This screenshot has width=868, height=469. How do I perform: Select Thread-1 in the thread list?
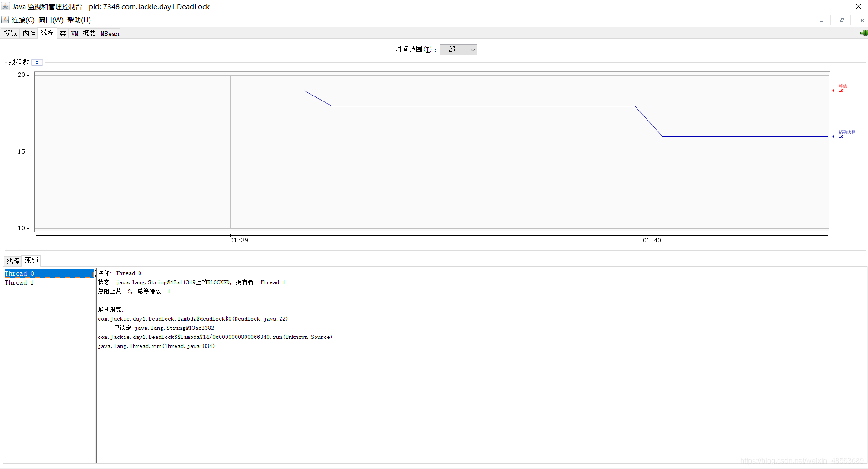[x=49, y=282]
